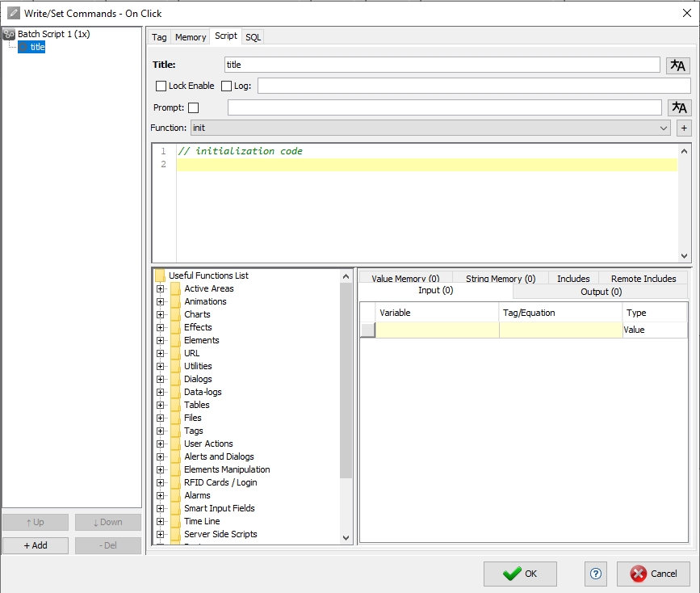700x593 pixels.
Task: Click the OK button
Action: (x=520, y=574)
